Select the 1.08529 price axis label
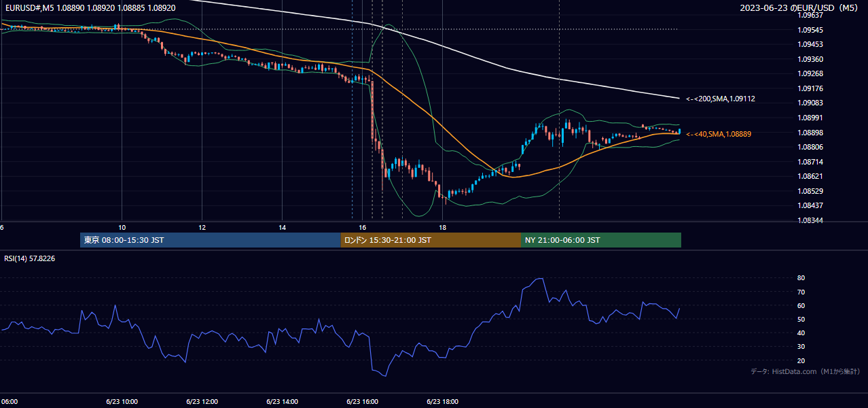Screen dimensions: 868x408 [x=812, y=191]
